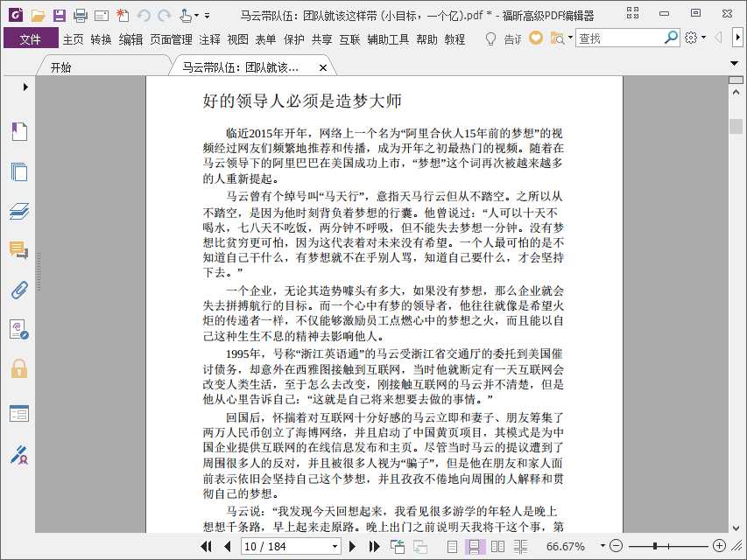Email the document with the envelope icon
The height and width of the screenshot is (560, 747).
(x=102, y=17)
